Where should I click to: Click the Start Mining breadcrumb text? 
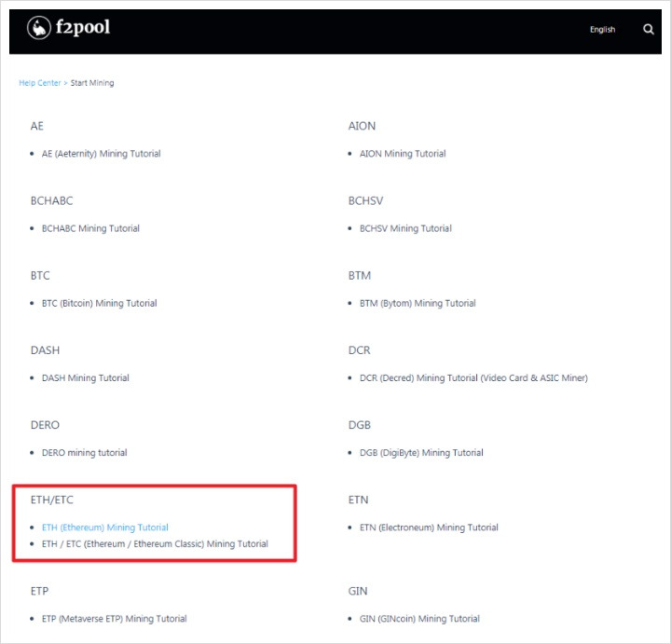[92, 83]
